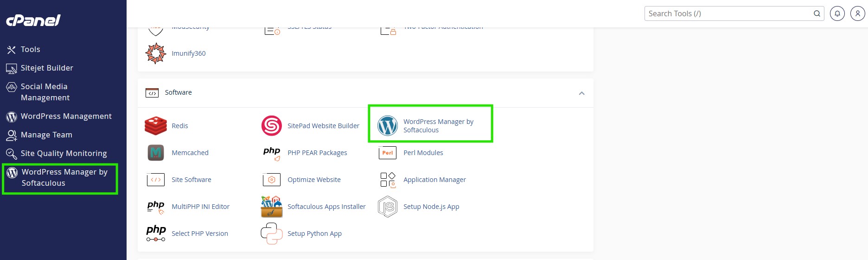Click the search magnifier icon
This screenshot has height=260, width=868.
(x=817, y=13)
